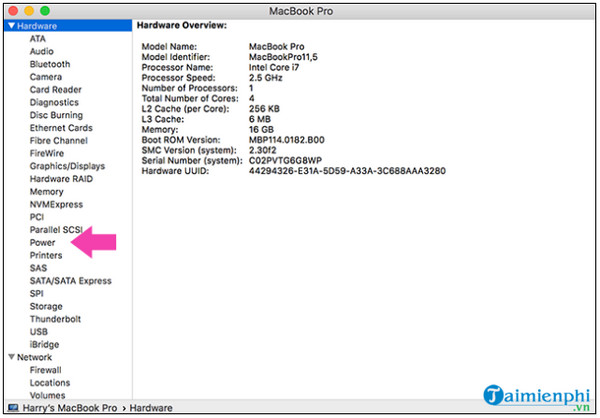Image resolution: width=600 pixels, height=418 pixels.
Task: Click the computer icon in path bar
Action: [13, 408]
